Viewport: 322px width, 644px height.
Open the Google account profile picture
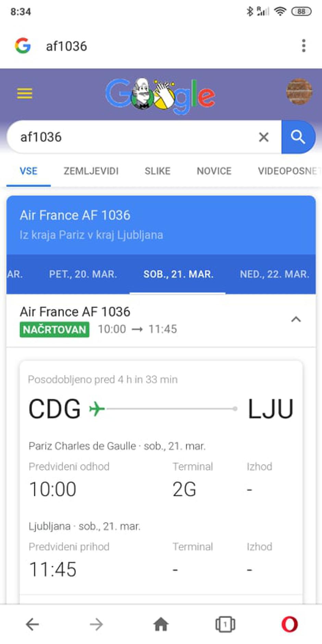click(x=299, y=92)
